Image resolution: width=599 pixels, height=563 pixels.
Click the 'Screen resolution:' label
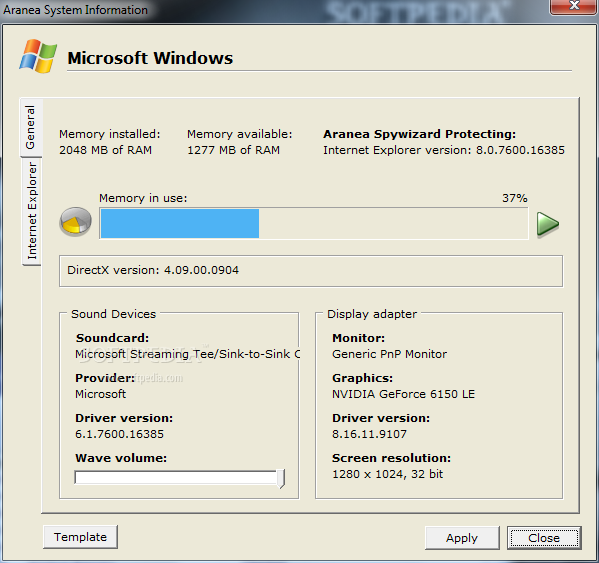[392, 458]
